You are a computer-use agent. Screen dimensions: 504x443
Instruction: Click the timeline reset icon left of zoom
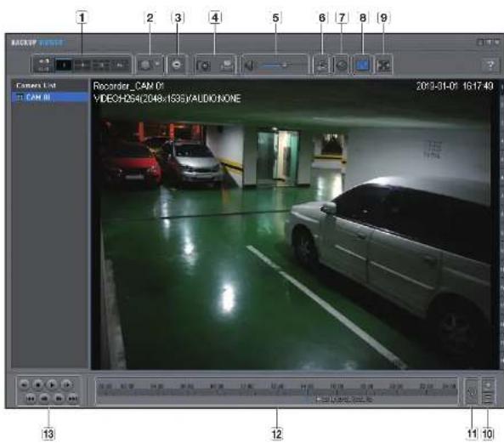(x=472, y=392)
